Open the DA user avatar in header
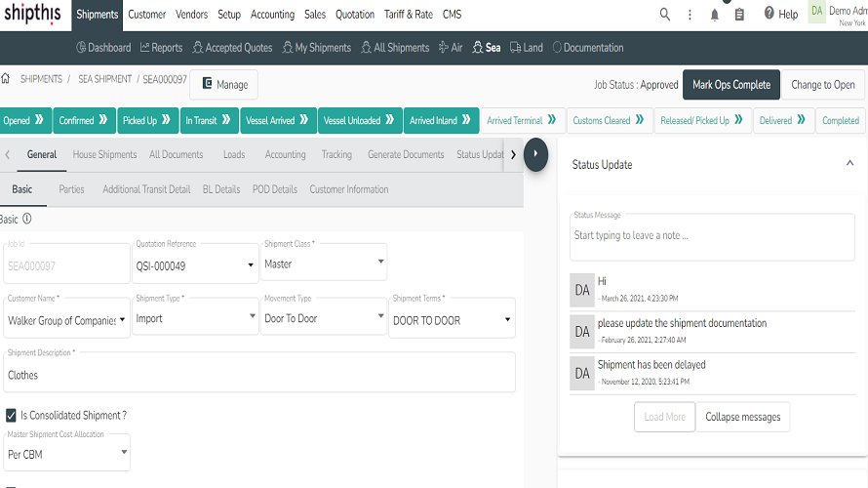The image size is (868, 488). point(817,12)
